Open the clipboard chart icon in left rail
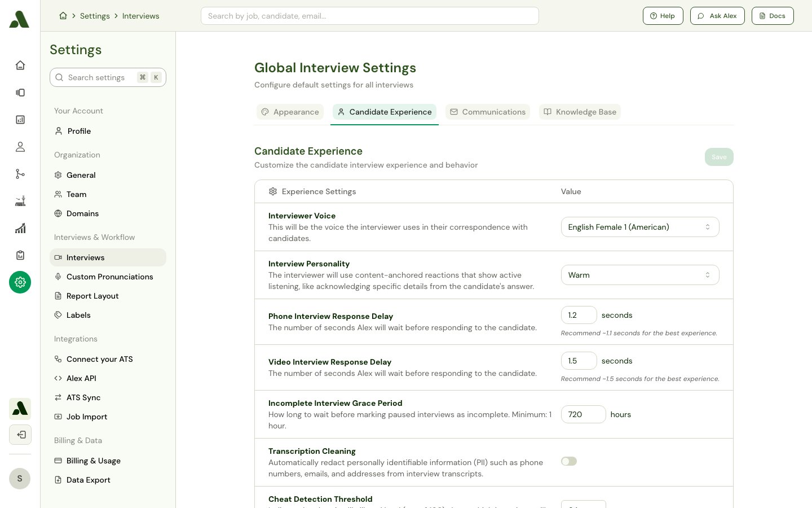 [x=20, y=255]
